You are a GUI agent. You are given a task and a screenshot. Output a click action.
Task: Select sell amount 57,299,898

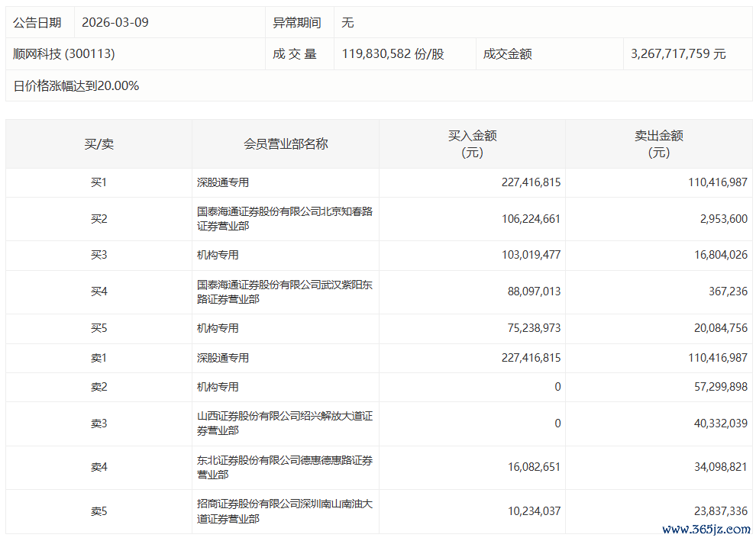pos(721,387)
